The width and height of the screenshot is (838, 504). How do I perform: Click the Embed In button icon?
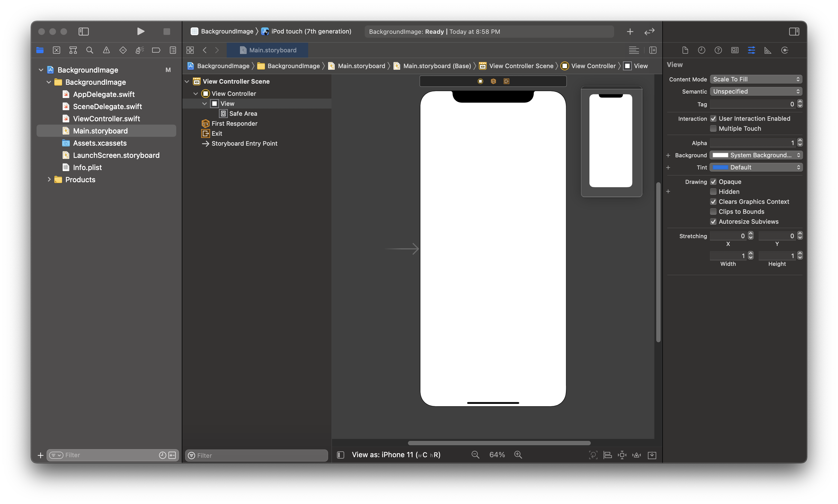[x=652, y=455]
